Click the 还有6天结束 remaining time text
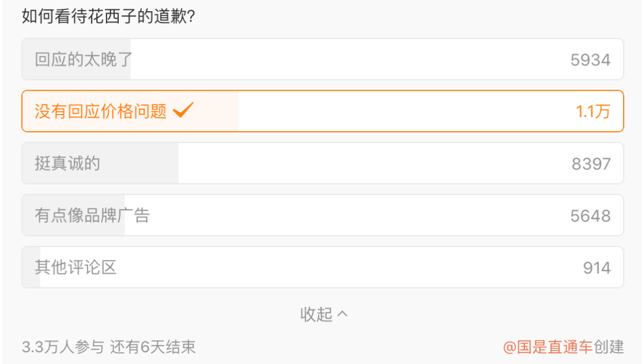This screenshot has width=642, height=364. coord(153,347)
